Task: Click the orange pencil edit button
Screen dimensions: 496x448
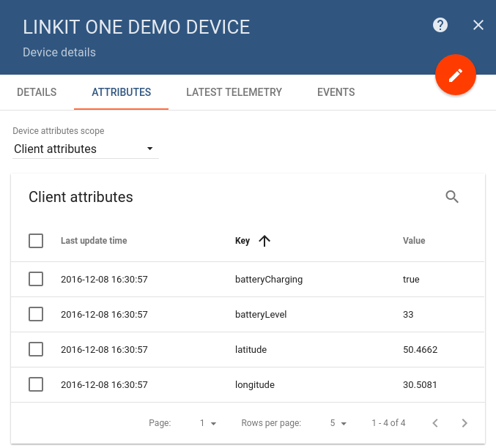Action: click(x=456, y=75)
